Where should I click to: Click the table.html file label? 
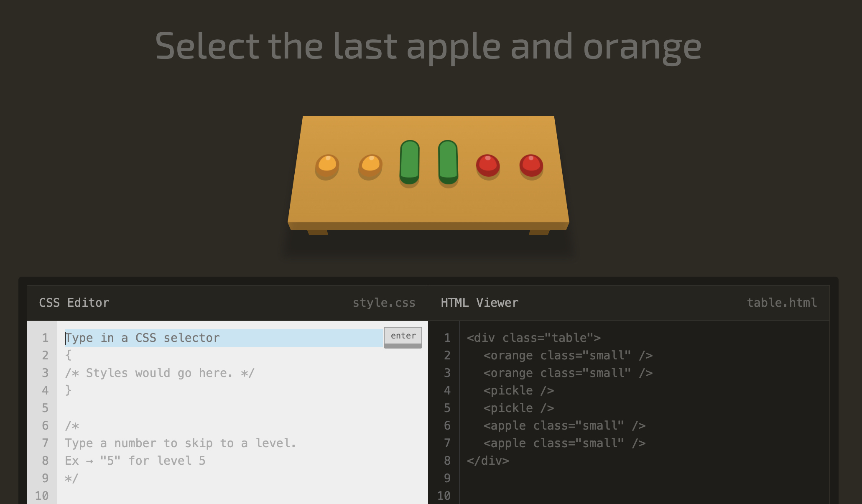click(x=782, y=303)
